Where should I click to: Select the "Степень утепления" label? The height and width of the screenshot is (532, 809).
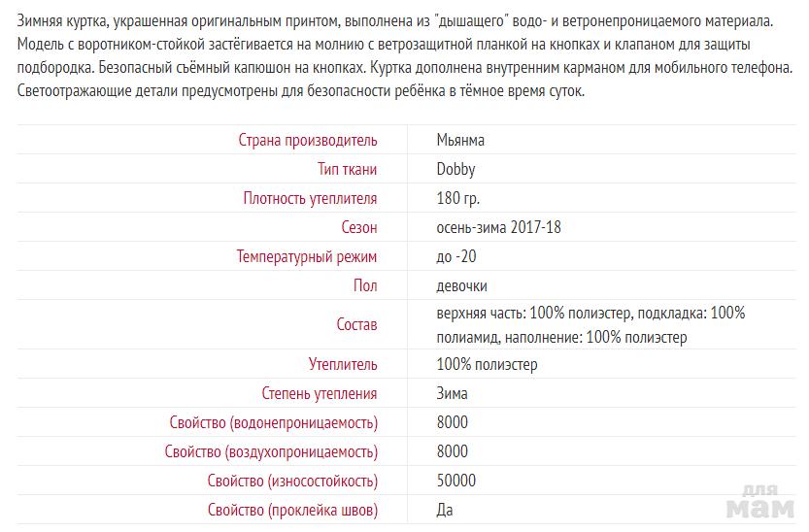[320, 393]
